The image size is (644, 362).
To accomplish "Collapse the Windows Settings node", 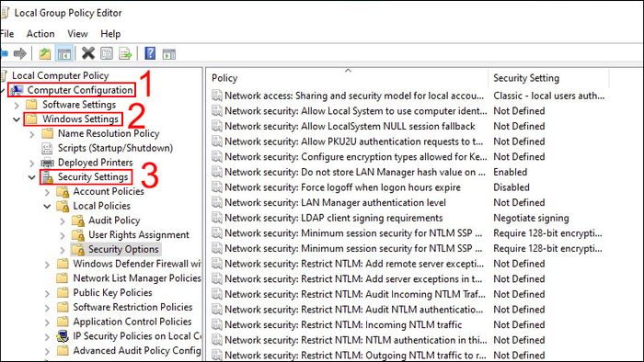I will pyautogui.click(x=17, y=119).
